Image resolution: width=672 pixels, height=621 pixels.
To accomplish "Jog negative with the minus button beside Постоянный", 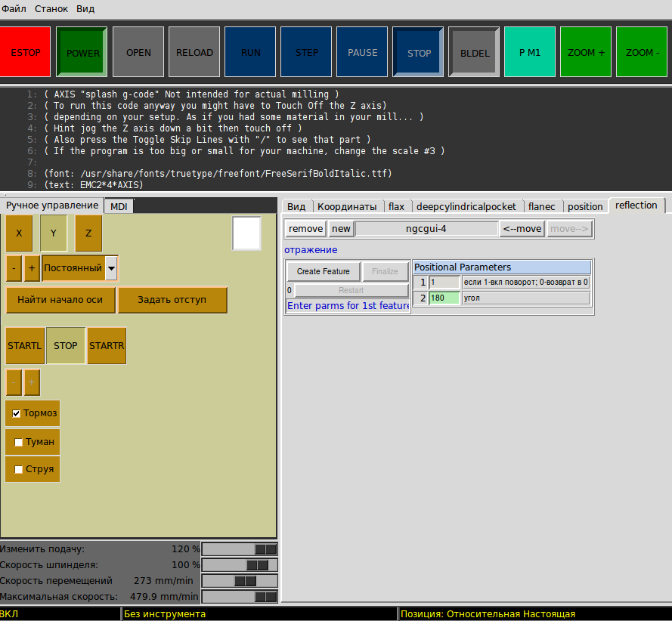I will click(x=14, y=268).
